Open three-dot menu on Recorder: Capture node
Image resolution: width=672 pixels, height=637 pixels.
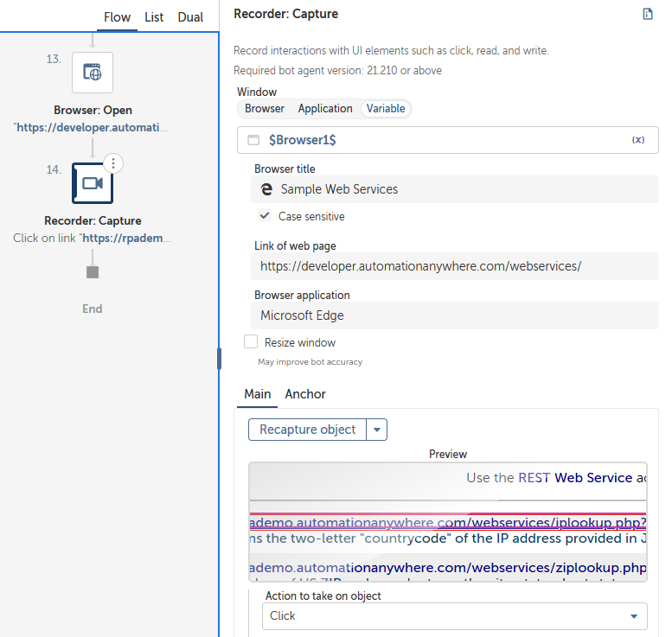tap(113, 163)
